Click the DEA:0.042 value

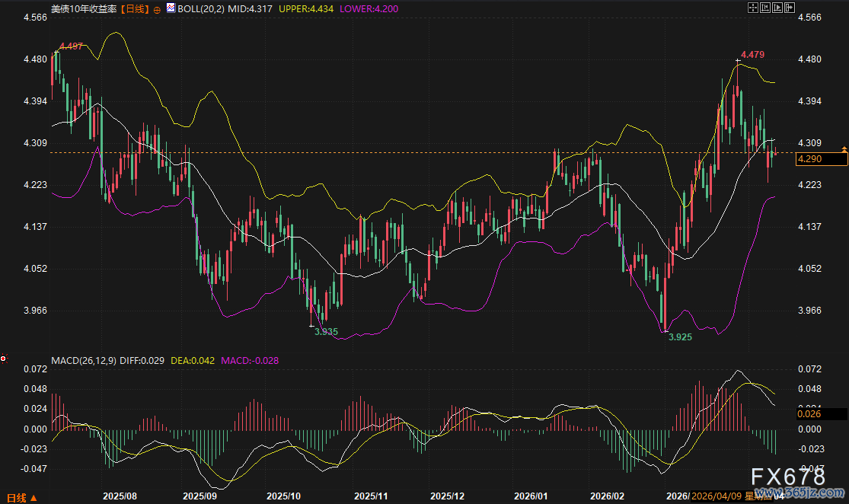point(193,361)
